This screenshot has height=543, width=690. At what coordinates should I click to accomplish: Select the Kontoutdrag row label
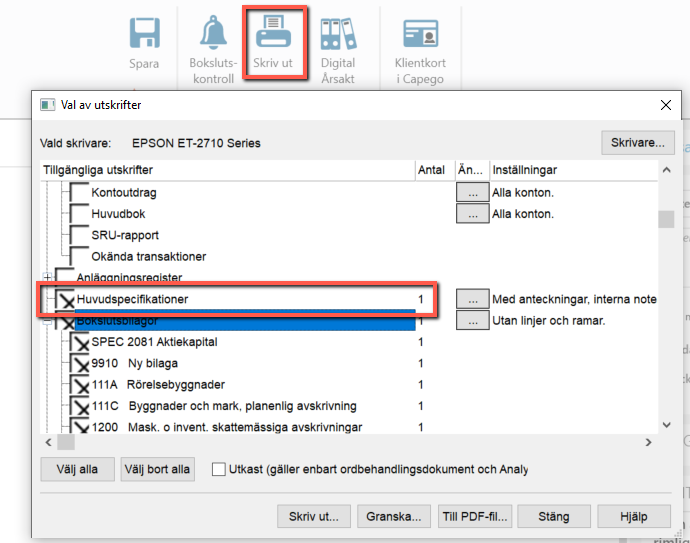click(x=124, y=193)
